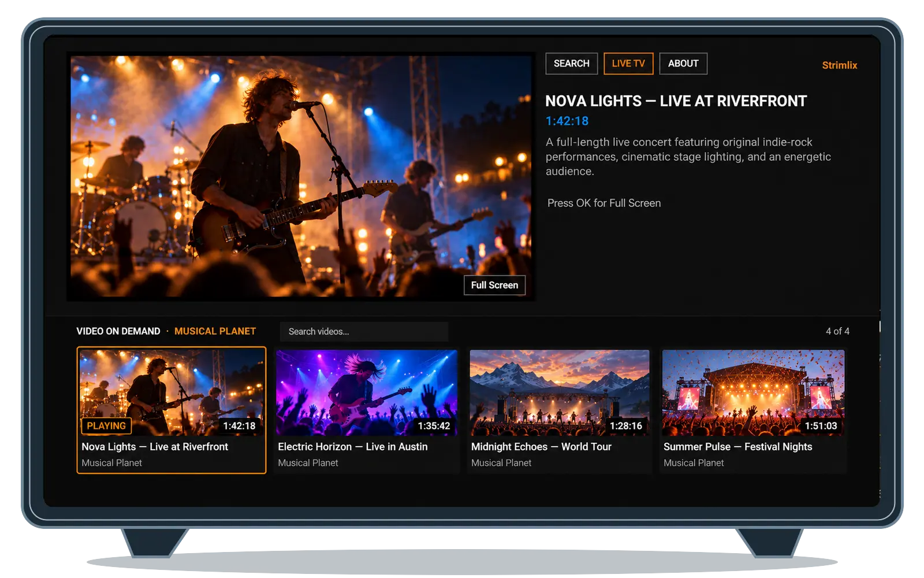The height and width of the screenshot is (578, 924).
Task: Click 'Summer Pulse — Festival Nights' title
Action: [737, 447]
